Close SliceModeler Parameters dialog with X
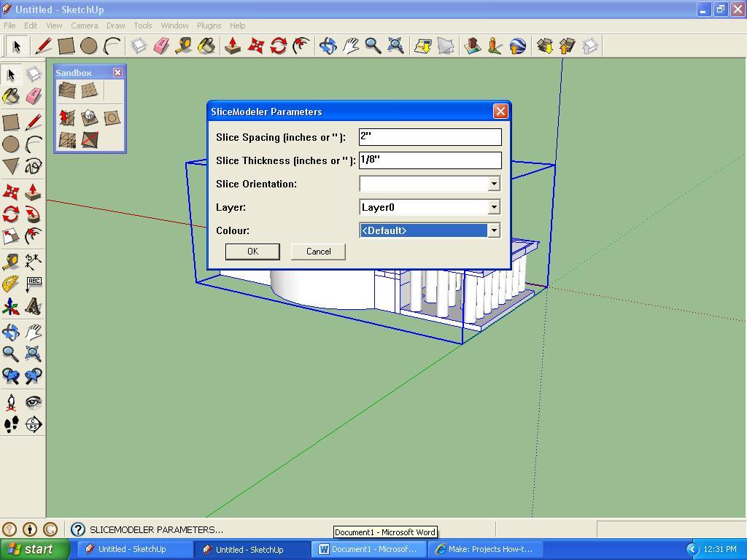 point(500,112)
